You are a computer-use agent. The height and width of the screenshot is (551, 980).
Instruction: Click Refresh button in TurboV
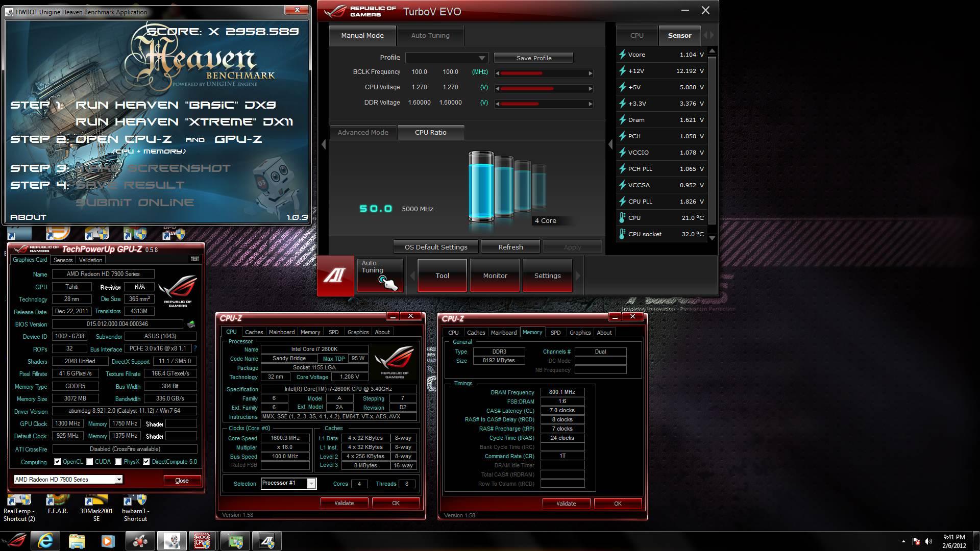(510, 247)
